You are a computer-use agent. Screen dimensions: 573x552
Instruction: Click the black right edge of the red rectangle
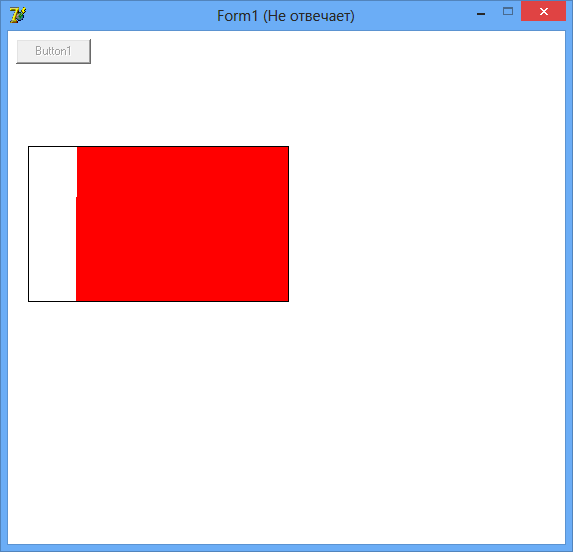click(x=288, y=224)
